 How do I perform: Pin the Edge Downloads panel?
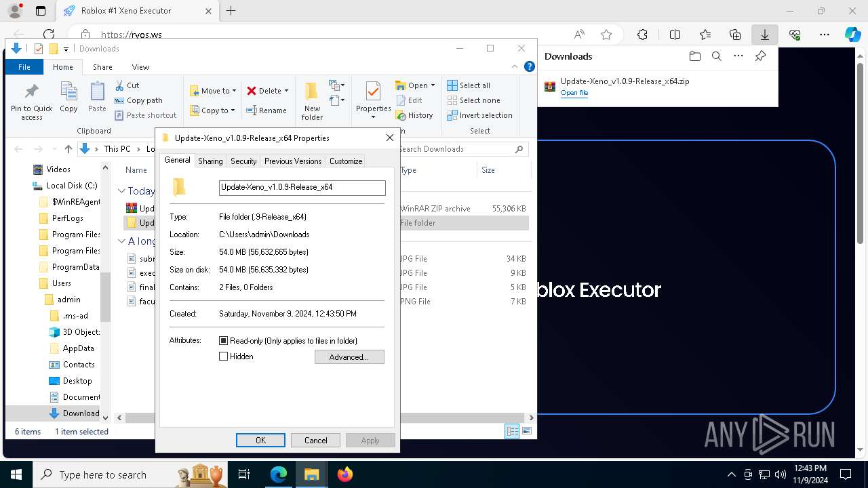(x=760, y=56)
